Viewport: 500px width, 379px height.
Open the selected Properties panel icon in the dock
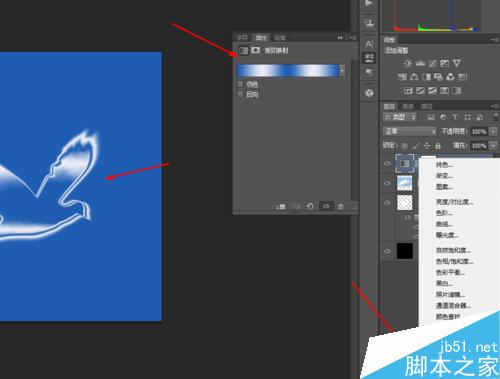tap(369, 58)
